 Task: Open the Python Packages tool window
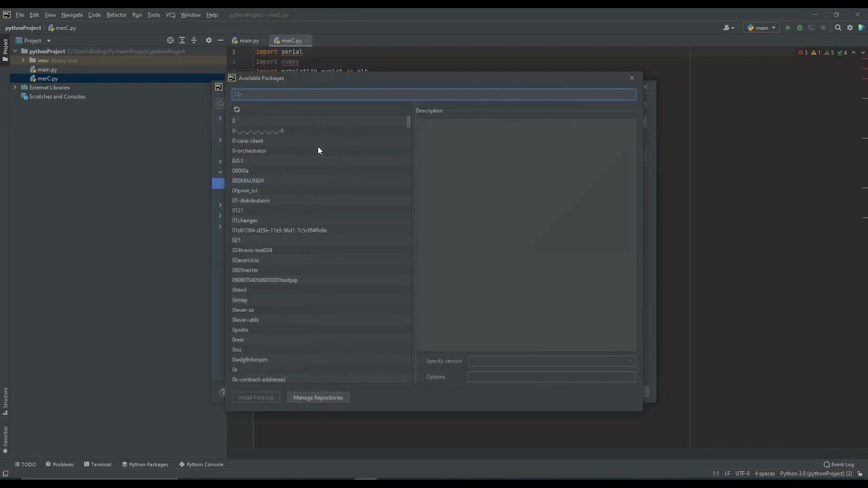tap(145, 464)
